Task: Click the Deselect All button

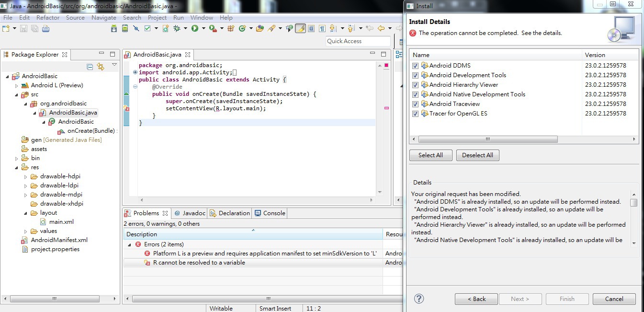Action: point(477,155)
